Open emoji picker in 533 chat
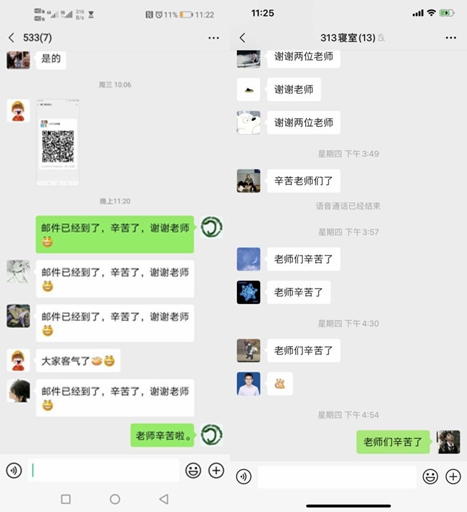 pyautogui.click(x=193, y=470)
